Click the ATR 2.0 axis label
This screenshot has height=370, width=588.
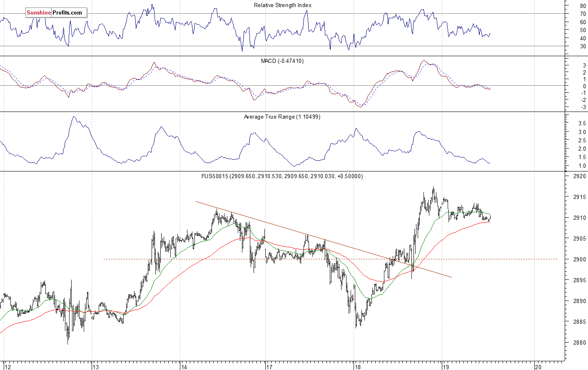(x=582, y=149)
